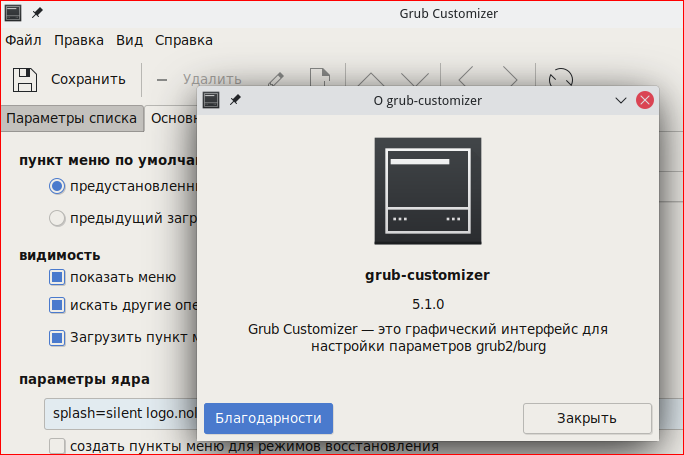Image resolution: width=684 pixels, height=455 pixels.
Task: Open the Вид menu
Action: (x=130, y=40)
